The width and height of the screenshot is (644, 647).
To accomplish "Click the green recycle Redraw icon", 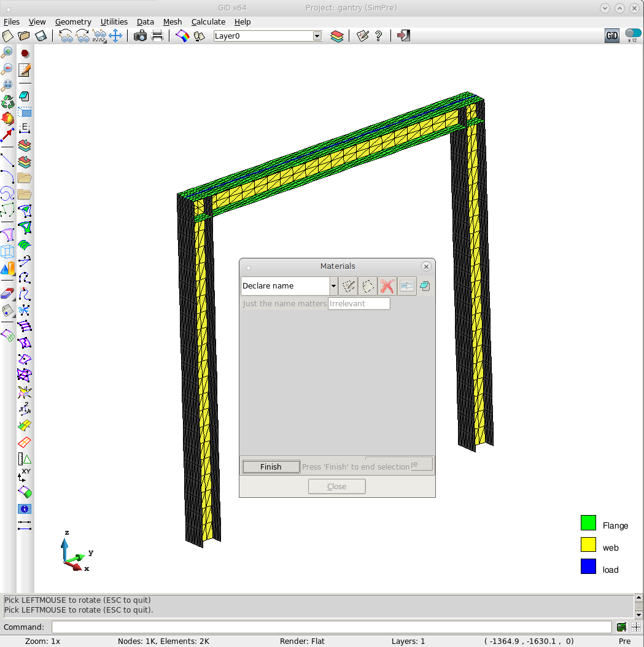I will pos(7,101).
